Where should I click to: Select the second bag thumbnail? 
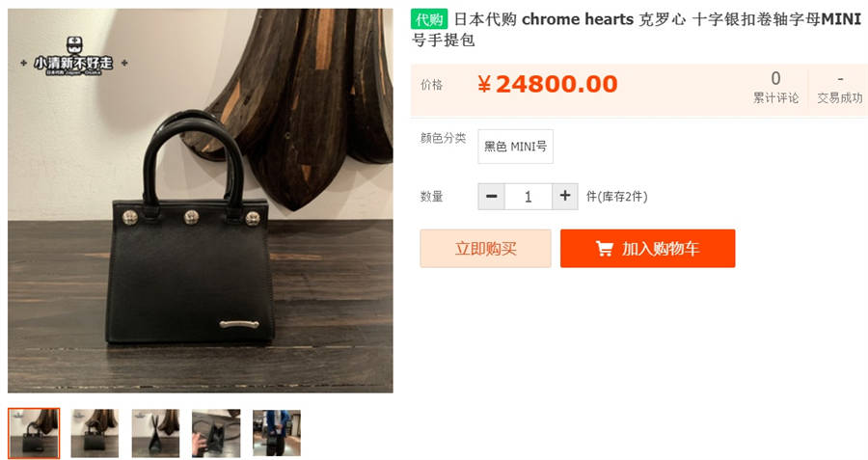pyautogui.click(x=95, y=433)
